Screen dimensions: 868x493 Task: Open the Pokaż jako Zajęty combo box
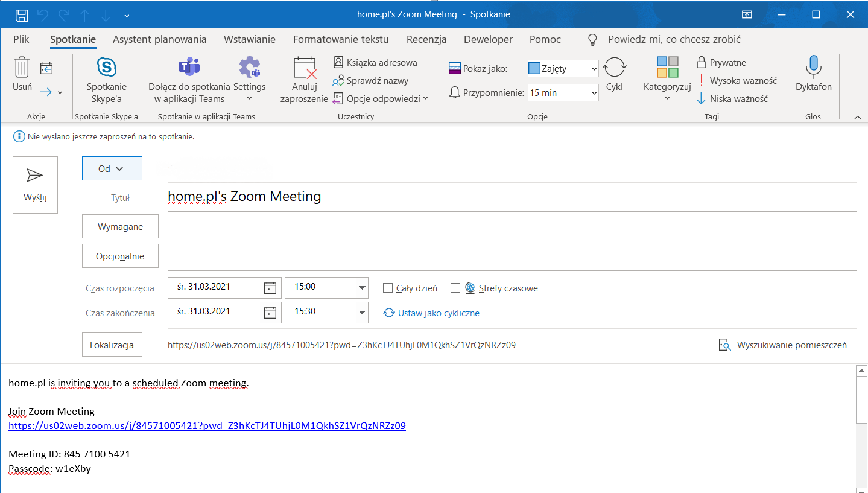pos(562,68)
